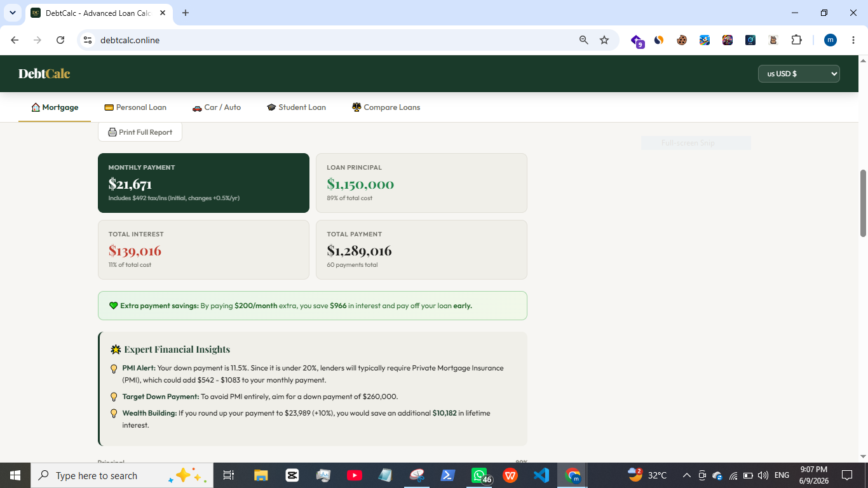Open the Chrome profile avatar 'm'
This screenshot has width=868, height=488.
[x=831, y=40]
